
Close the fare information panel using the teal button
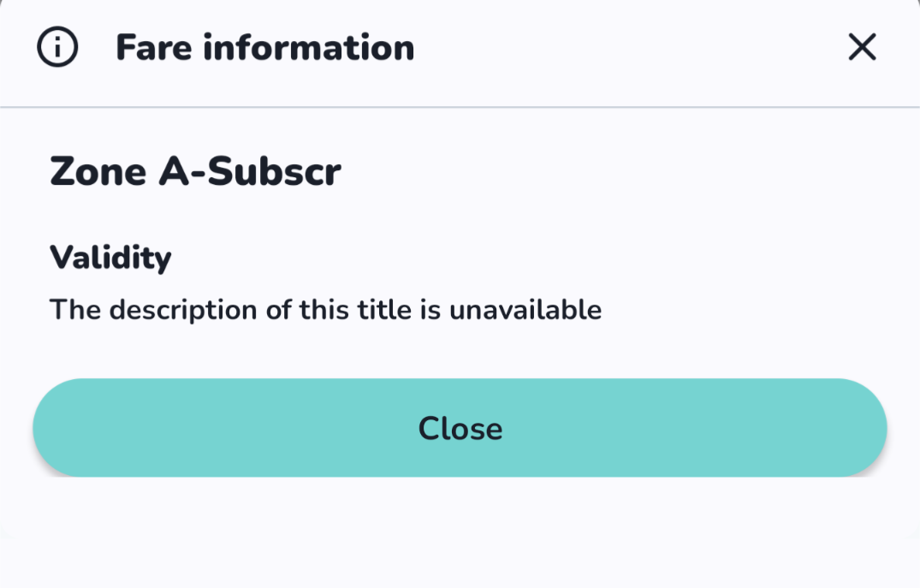(460, 428)
